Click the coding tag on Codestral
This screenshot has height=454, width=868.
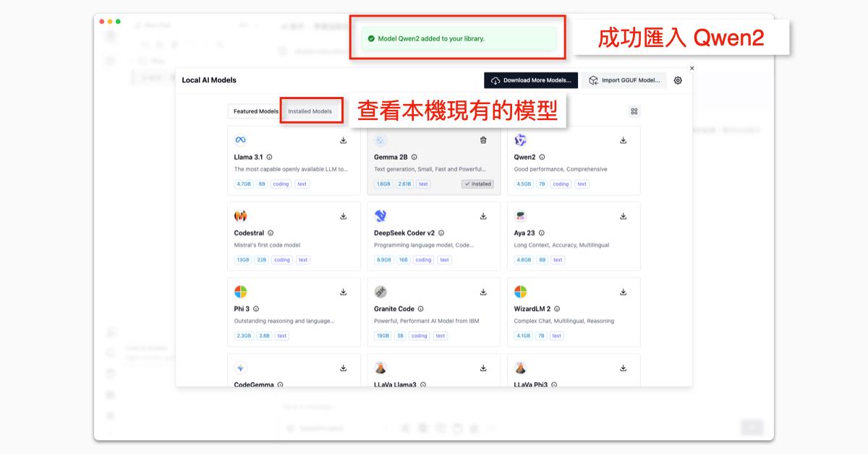click(x=282, y=260)
